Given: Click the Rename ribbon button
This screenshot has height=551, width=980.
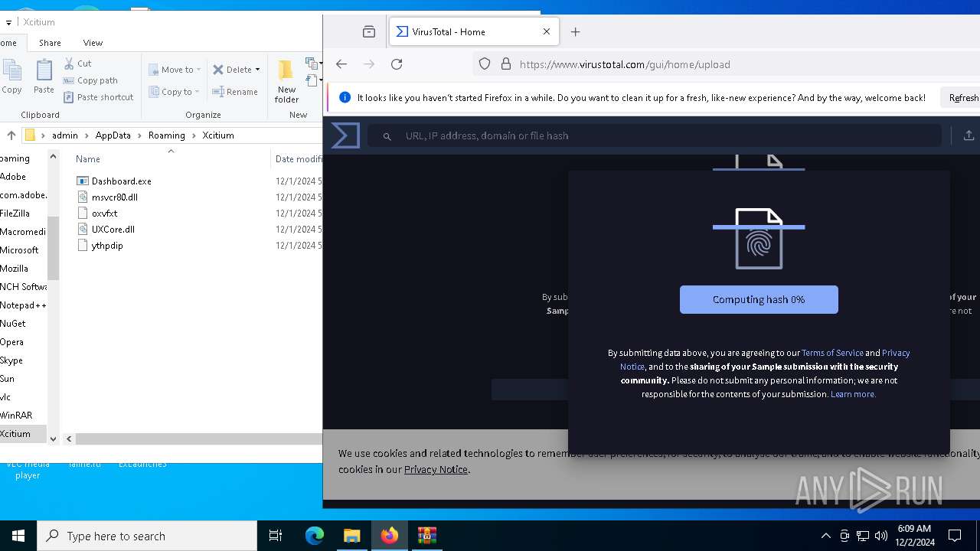Looking at the screenshot, I should (235, 92).
